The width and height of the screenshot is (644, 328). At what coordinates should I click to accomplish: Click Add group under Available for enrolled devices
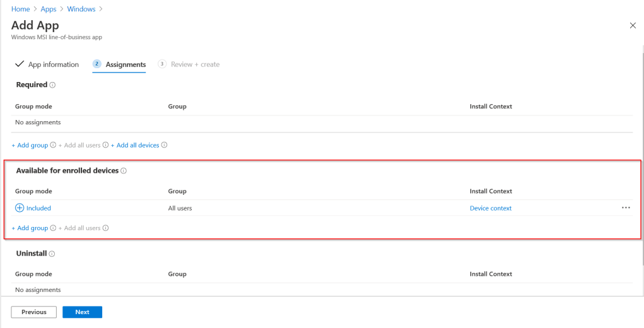tap(30, 228)
